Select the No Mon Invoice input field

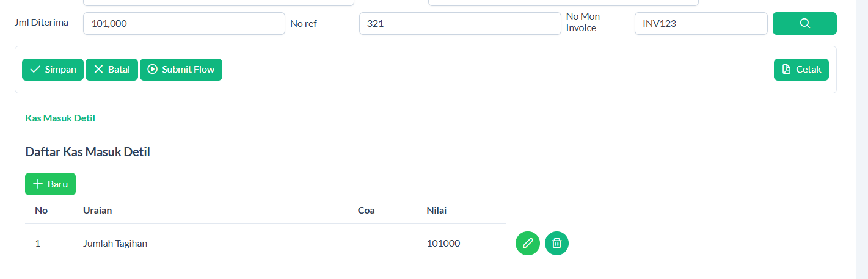701,24
